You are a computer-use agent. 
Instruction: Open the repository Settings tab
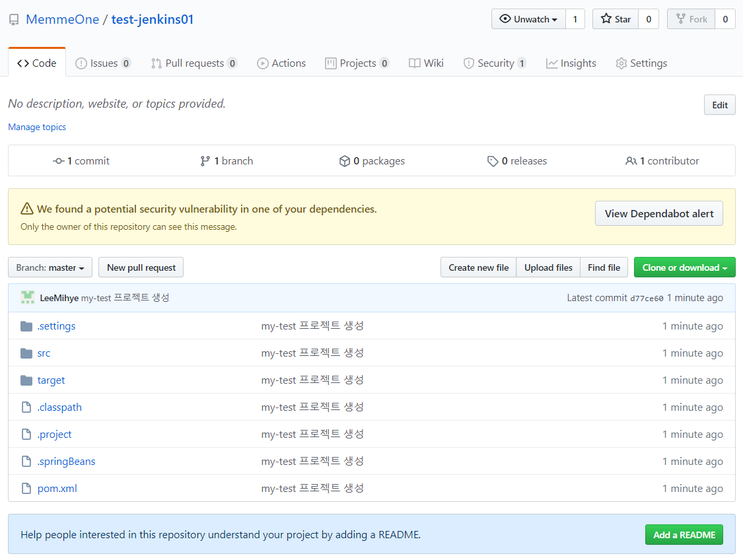641,63
